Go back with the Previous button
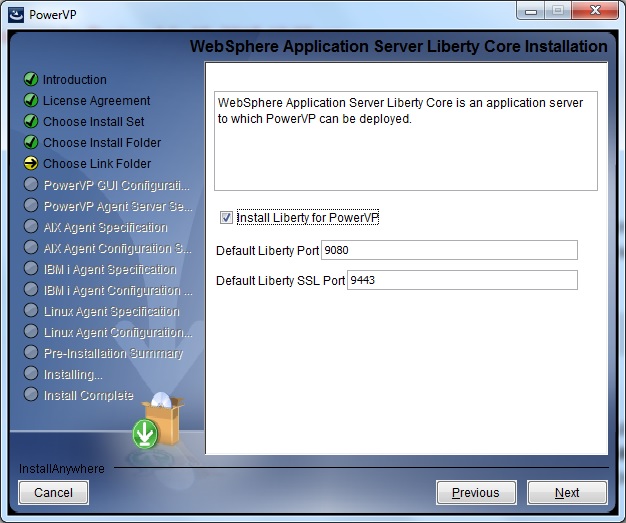The width and height of the screenshot is (626, 523). click(x=476, y=493)
